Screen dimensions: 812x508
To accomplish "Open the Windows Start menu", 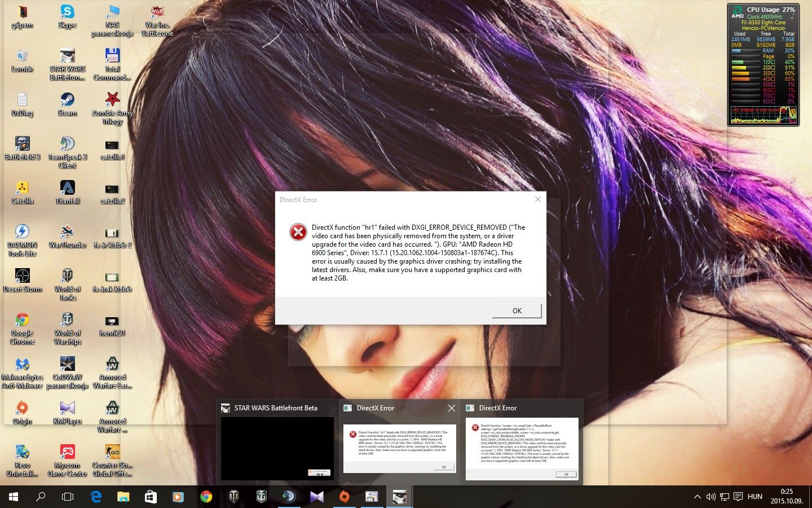I will click(x=14, y=497).
